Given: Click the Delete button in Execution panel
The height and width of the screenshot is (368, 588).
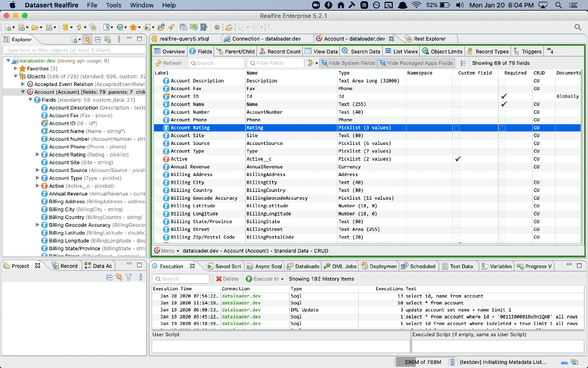Looking at the screenshot, I should 227,279.
